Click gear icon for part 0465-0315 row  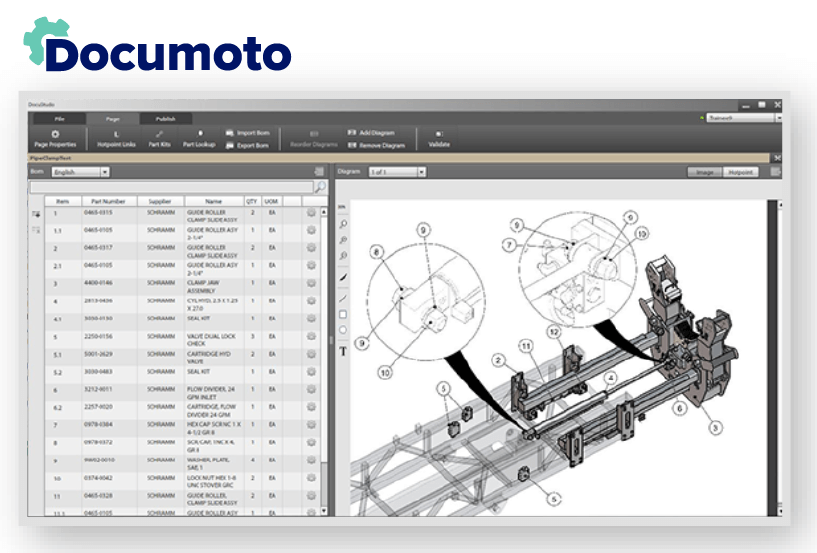point(311,213)
